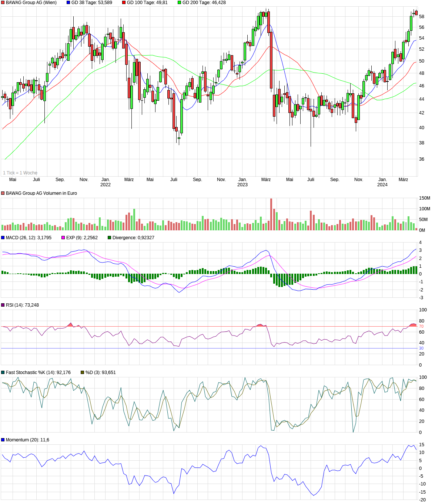Click the Momentum (20): 11,6 label

[x=28, y=440]
